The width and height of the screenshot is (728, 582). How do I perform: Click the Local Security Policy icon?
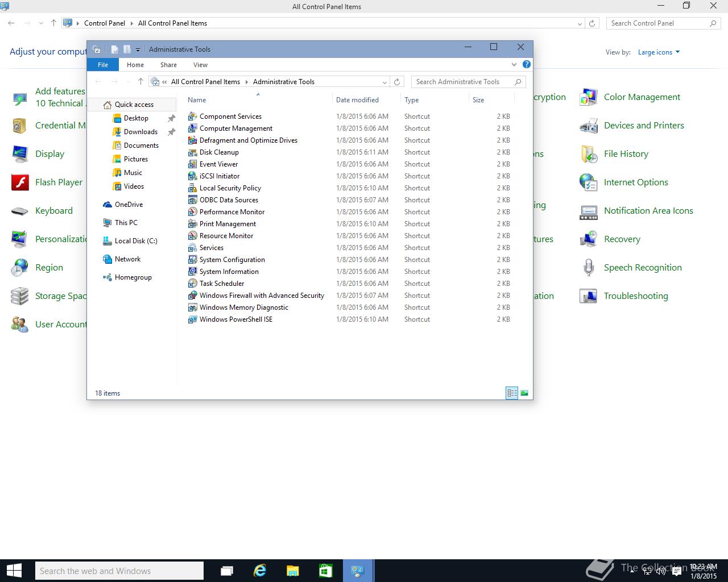[192, 188]
